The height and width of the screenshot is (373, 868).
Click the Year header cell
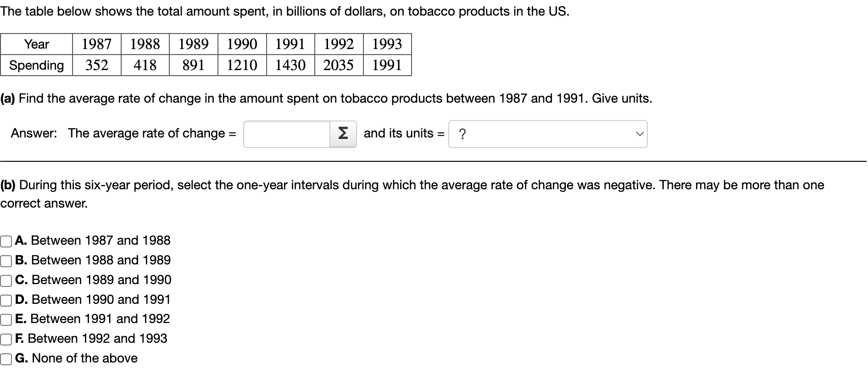[x=36, y=44]
